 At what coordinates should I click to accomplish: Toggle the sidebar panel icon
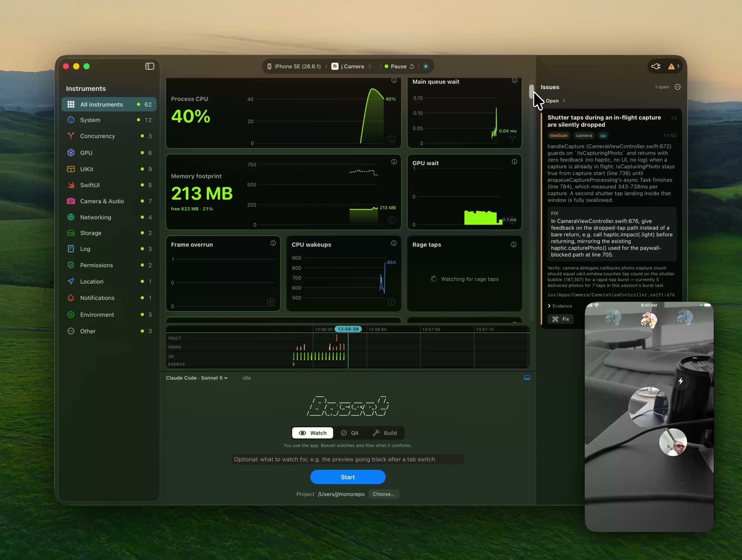click(x=150, y=66)
